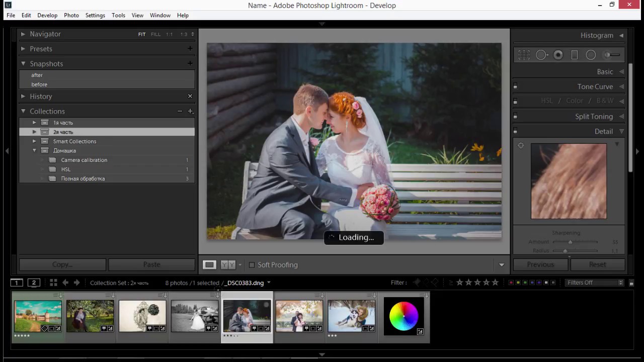Select the Spot Removal tool
Image resolution: width=644 pixels, height=362 pixels.
541,55
